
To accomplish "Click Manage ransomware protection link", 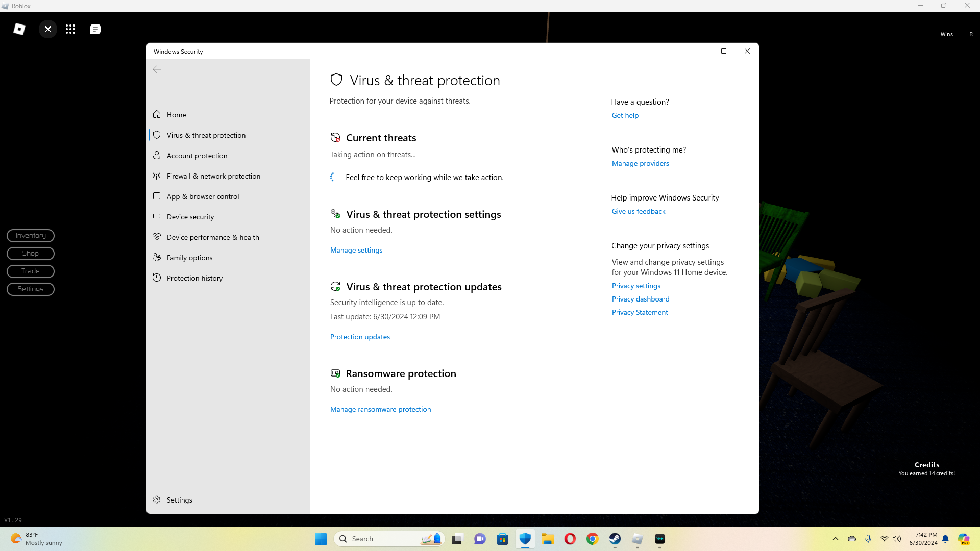I will click(x=380, y=409).
